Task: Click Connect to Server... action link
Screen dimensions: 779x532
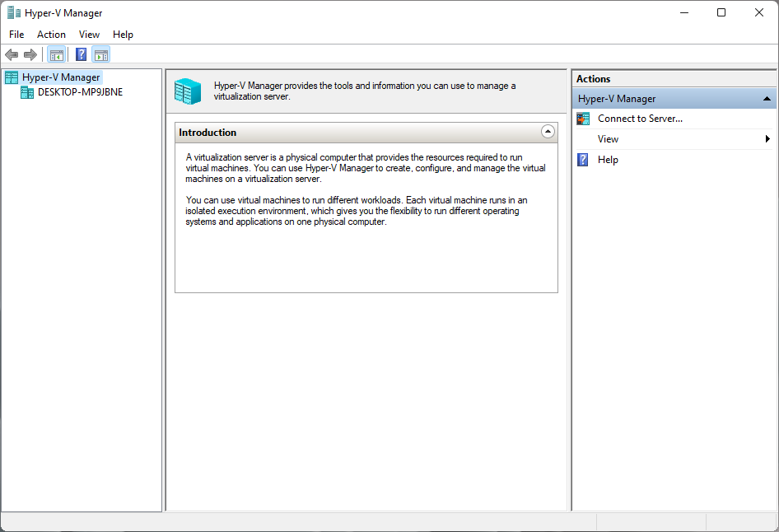Action: (x=640, y=119)
